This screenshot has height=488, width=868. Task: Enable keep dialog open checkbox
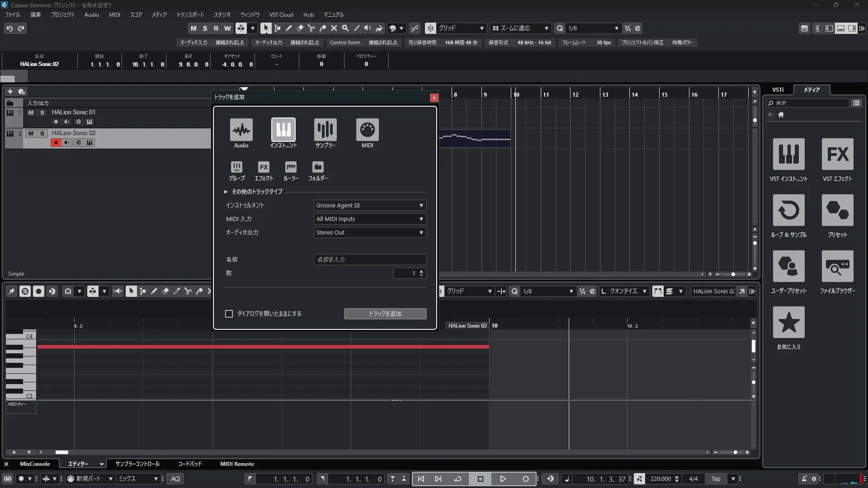229,314
